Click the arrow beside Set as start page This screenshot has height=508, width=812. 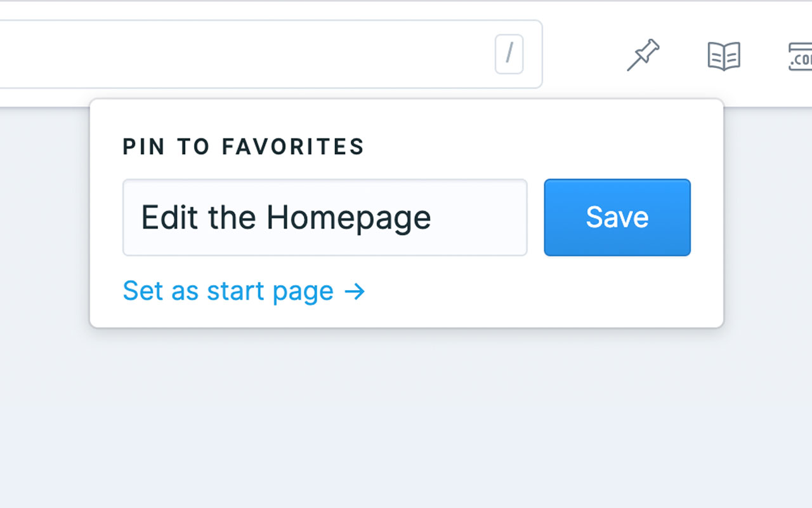tap(355, 291)
